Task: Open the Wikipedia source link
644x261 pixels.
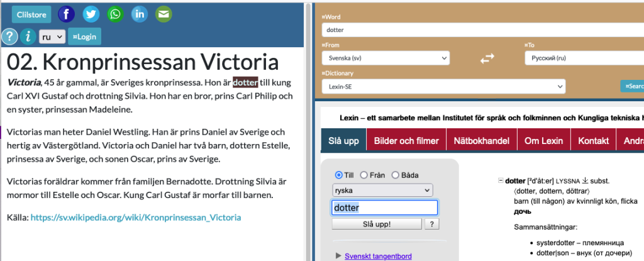Action: tap(136, 218)
